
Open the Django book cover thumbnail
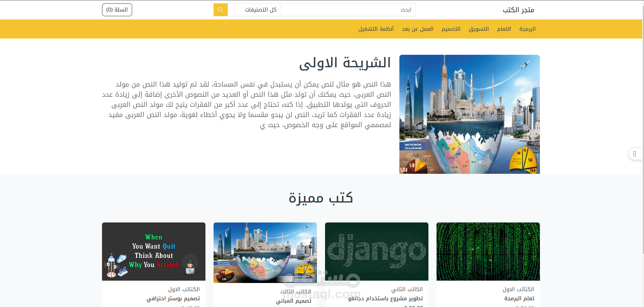coord(377,252)
